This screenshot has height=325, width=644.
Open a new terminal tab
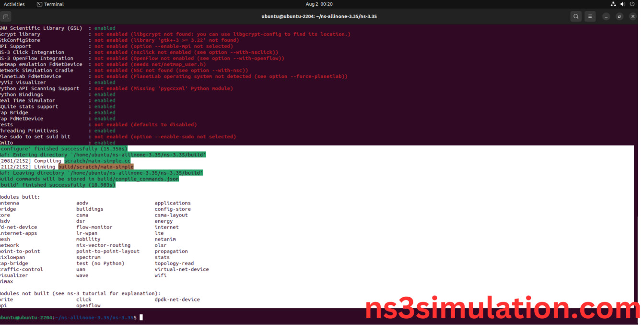click(6, 16)
